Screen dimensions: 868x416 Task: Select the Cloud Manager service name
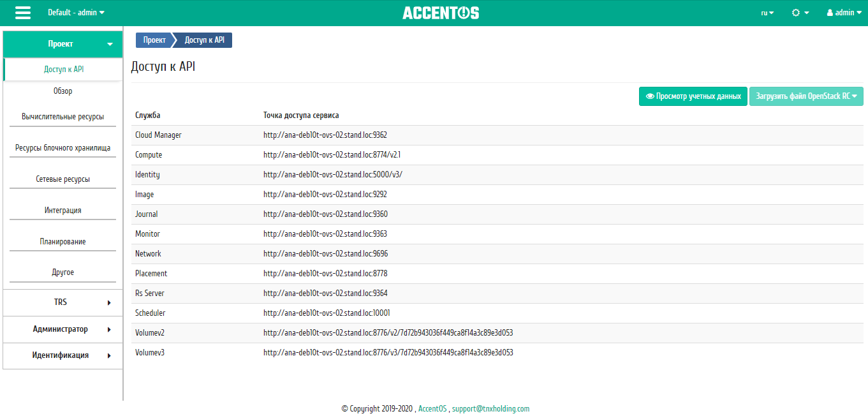pos(158,135)
